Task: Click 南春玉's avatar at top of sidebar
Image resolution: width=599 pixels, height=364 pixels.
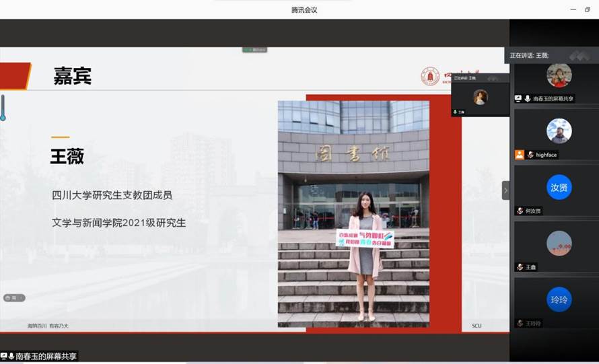Action: click(559, 75)
